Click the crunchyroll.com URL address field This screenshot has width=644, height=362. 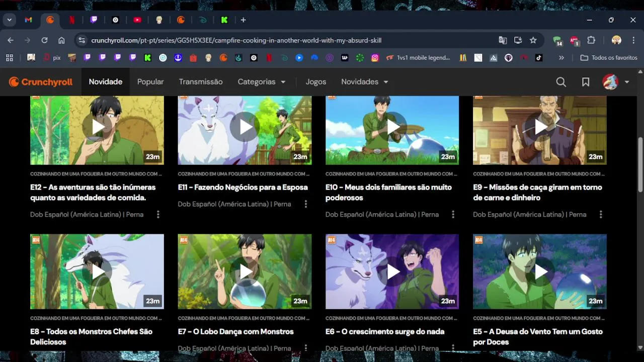[236, 40]
